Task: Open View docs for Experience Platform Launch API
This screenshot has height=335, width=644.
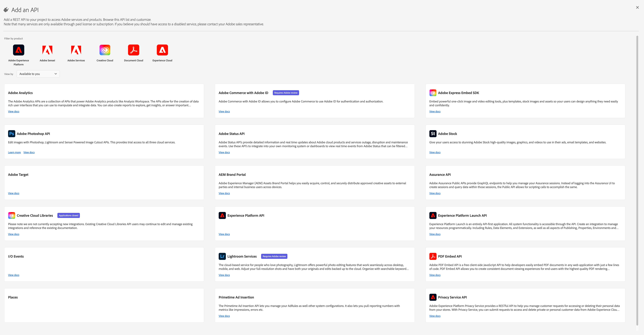Action: (435, 234)
